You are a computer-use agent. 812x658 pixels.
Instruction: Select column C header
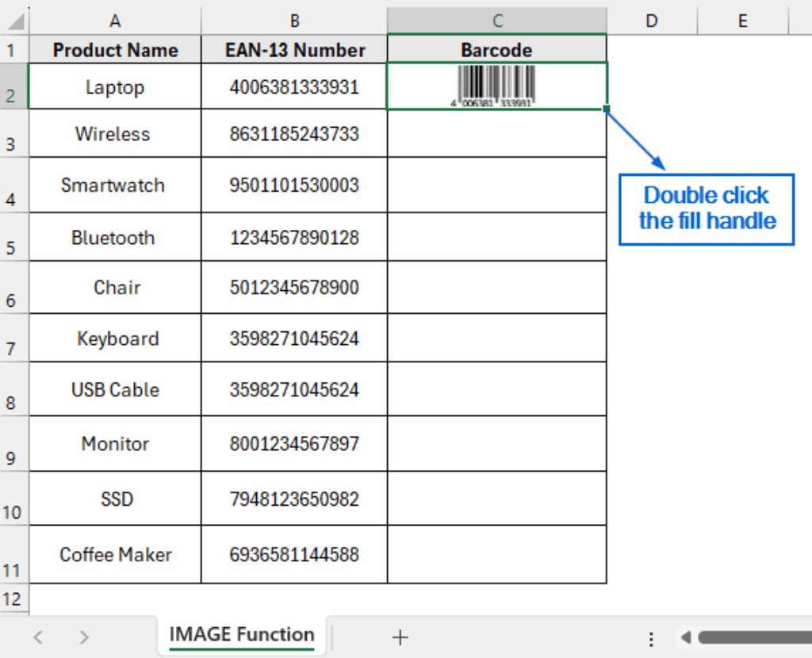pyautogui.click(x=496, y=21)
